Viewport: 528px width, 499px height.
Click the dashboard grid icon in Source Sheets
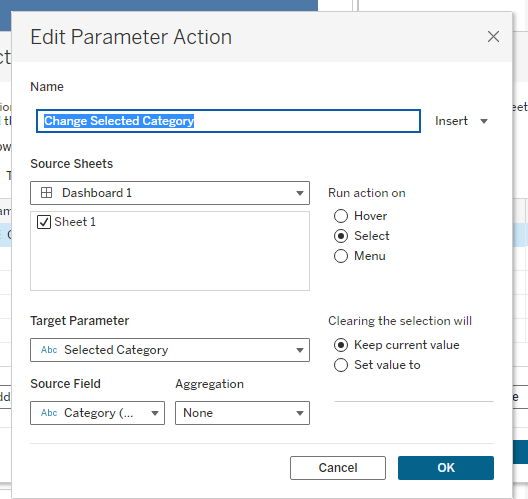(46, 193)
